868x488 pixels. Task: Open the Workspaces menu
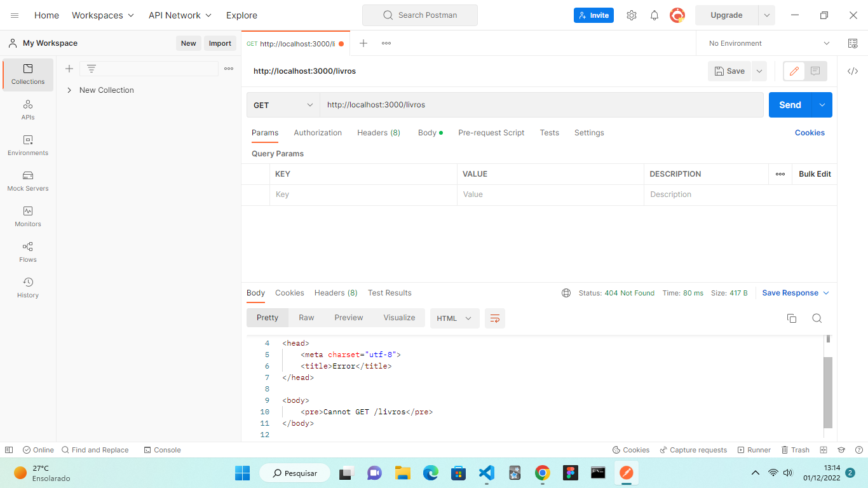[103, 15]
